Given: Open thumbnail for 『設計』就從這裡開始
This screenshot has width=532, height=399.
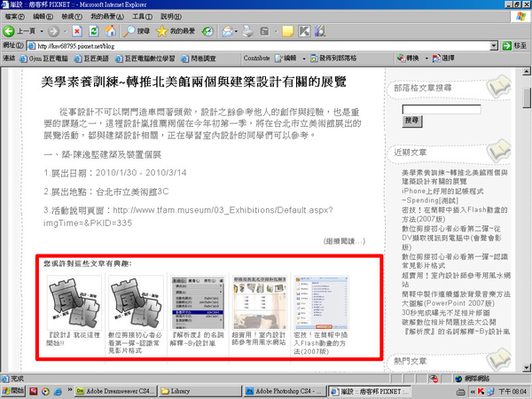Looking at the screenshot, I should 74,302.
